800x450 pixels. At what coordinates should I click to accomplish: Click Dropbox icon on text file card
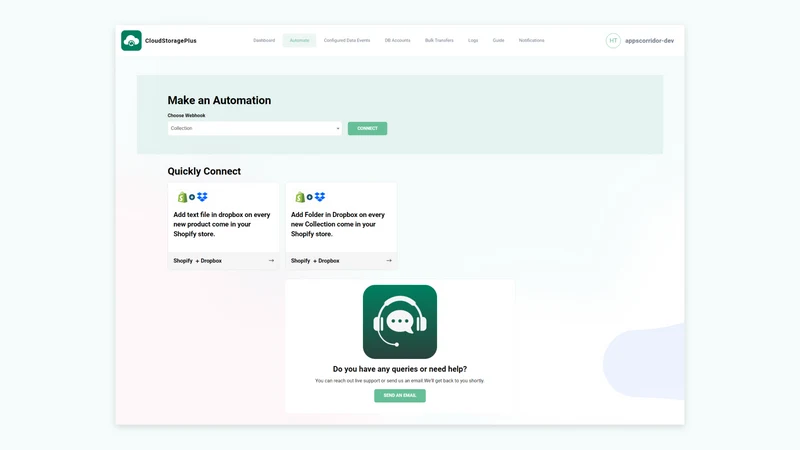203,197
